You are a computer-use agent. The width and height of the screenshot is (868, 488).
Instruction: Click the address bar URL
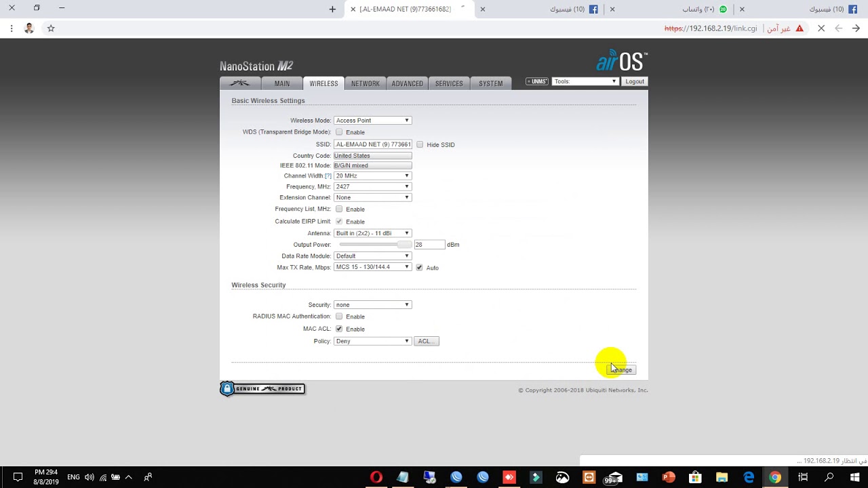(711, 28)
